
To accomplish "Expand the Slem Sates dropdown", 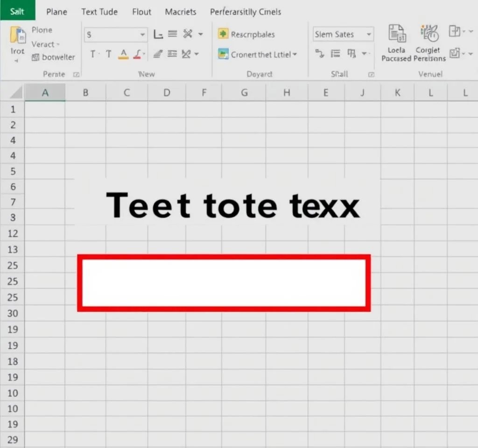I will click(x=369, y=35).
